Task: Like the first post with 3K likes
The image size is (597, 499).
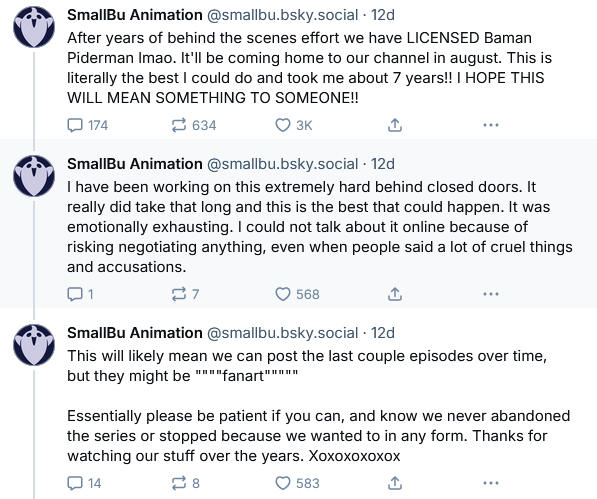Action: pyautogui.click(x=294, y=125)
